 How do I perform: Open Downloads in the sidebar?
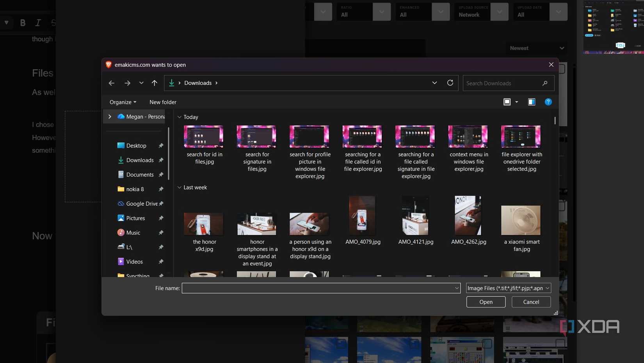pyautogui.click(x=140, y=160)
